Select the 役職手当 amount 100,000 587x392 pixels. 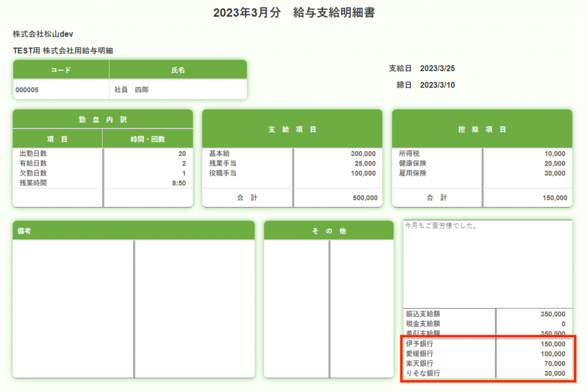(363, 173)
